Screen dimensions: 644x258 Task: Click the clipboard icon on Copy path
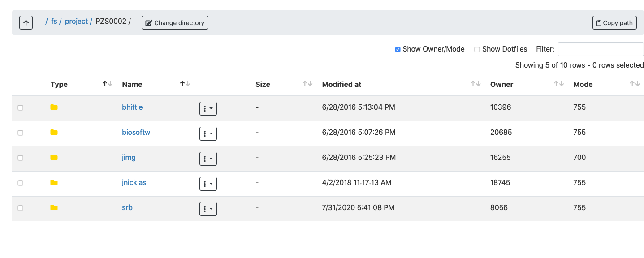pos(599,22)
